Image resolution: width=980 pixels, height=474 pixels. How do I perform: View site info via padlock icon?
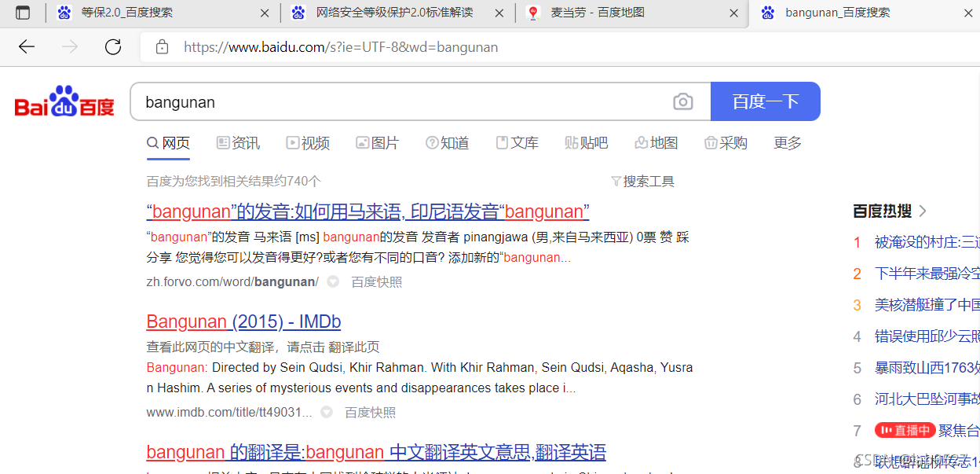click(163, 47)
